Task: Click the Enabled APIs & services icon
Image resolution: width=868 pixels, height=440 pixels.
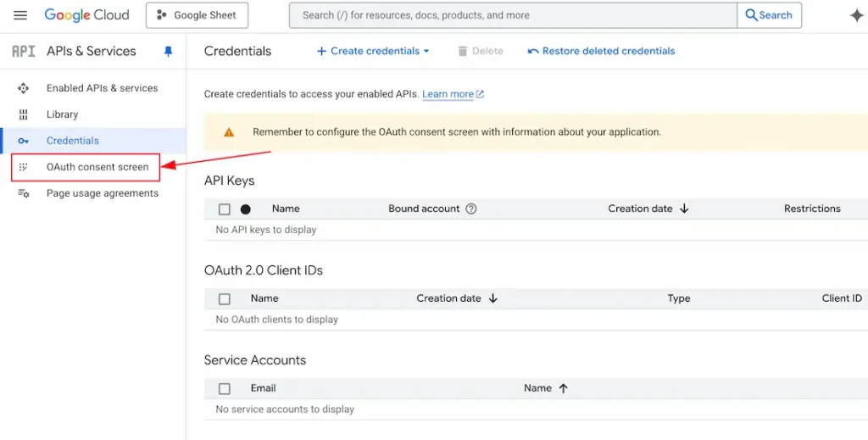Action: [24, 88]
